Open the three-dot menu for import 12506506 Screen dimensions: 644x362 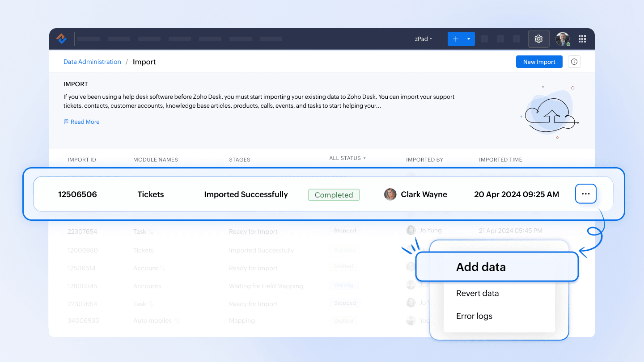pos(585,194)
